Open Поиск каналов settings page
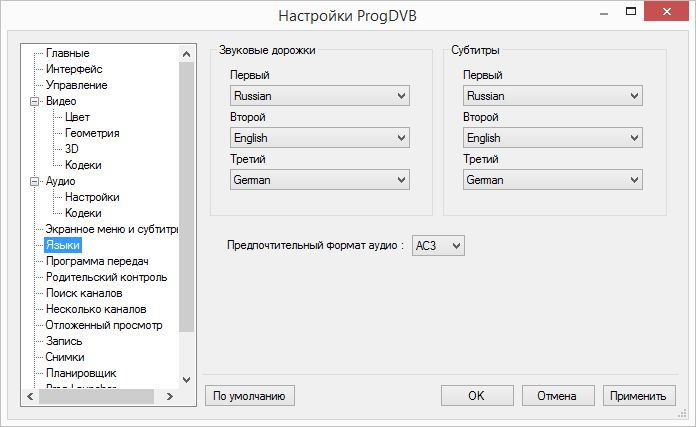 tap(84, 293)
